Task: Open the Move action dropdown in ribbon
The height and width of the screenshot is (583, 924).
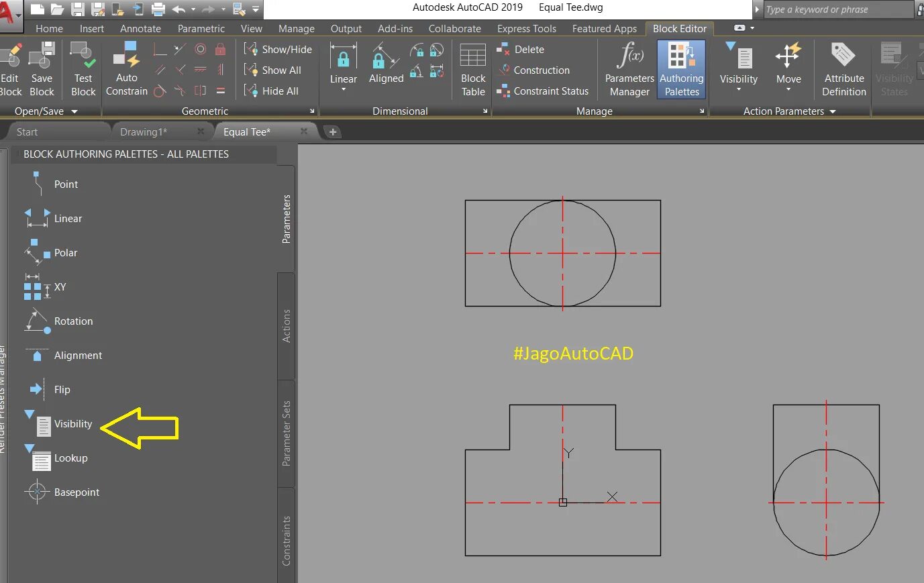Action: click(788, 89)
